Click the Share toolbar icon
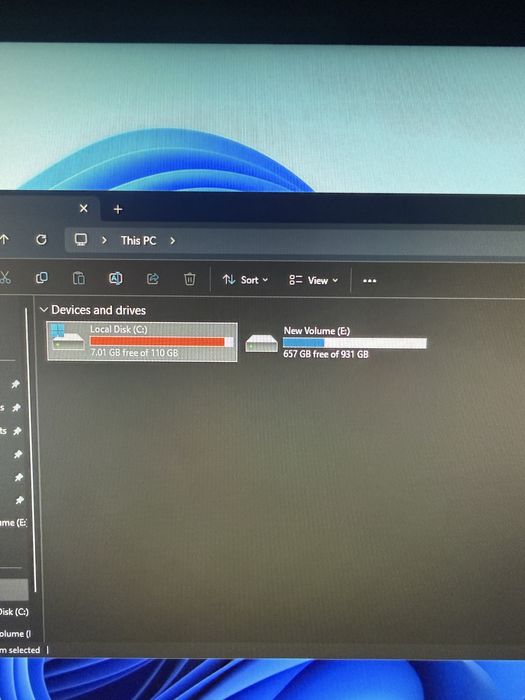Image resolution: width=525 pixels, height=700 pixels. [x=153, y=279]
